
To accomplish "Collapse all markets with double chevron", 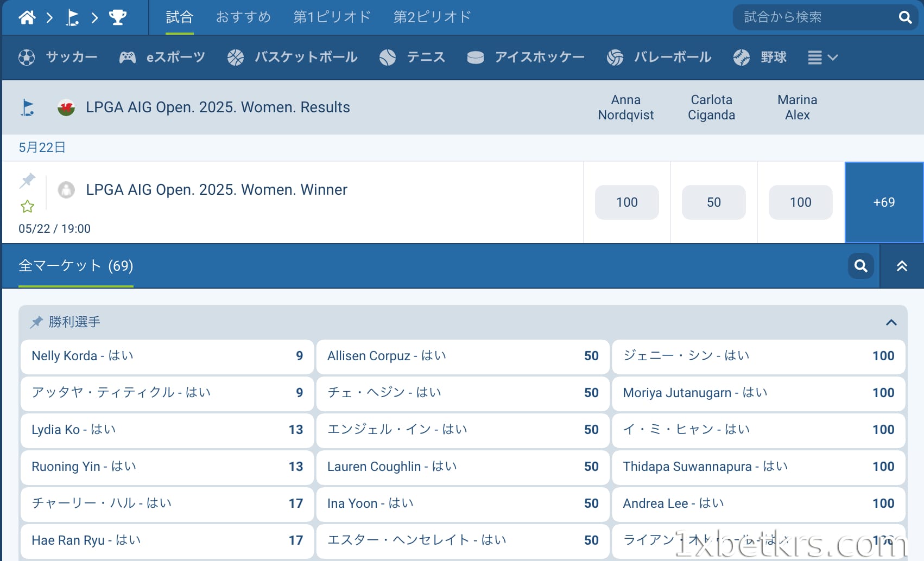I will click(x=902, y=266).
